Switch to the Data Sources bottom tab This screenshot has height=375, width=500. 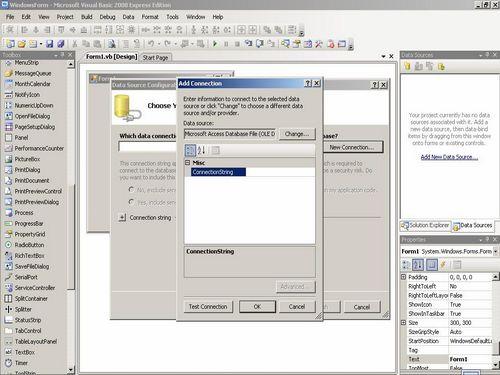pos(473,226)
